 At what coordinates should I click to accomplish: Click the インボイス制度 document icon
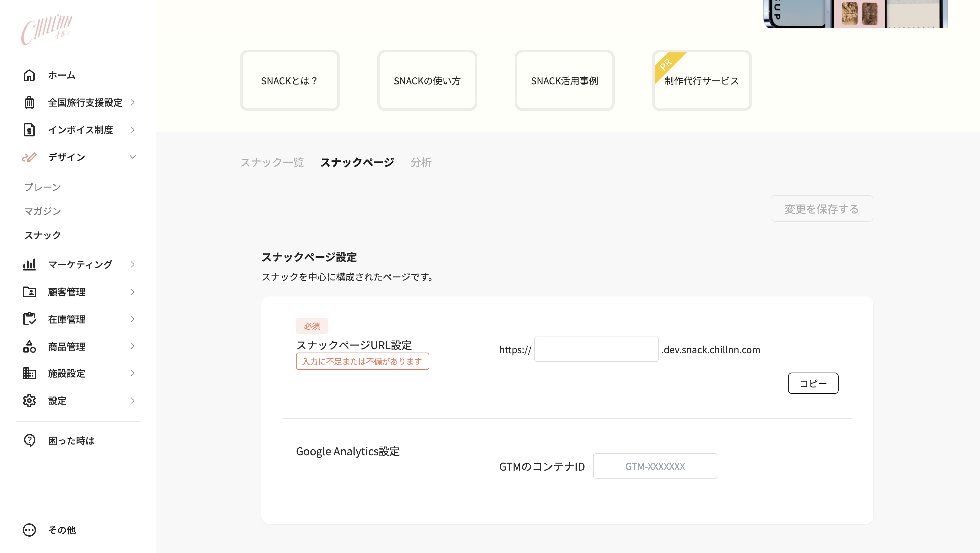30,130
